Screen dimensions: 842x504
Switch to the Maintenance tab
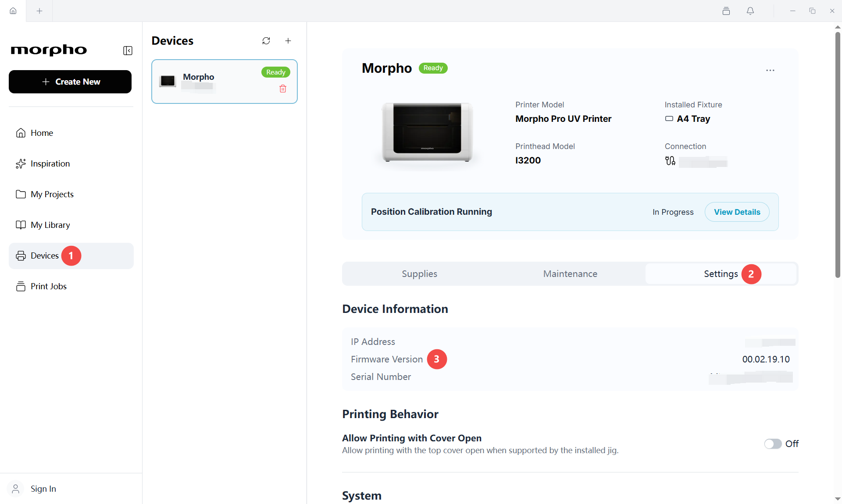click(570, 274)
